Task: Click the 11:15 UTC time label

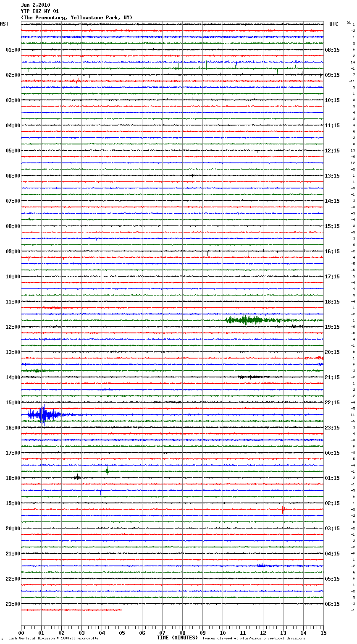Action: click(x=332, y=126)
